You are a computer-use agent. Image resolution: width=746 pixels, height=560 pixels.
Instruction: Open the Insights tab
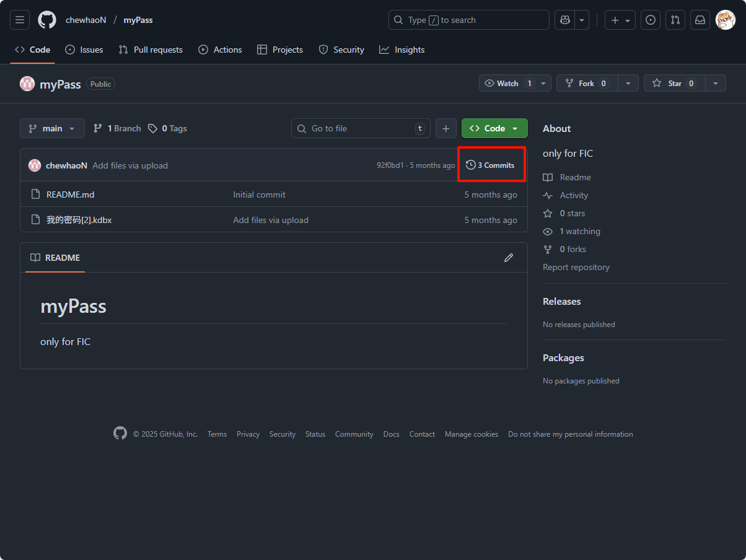(402, 50)
